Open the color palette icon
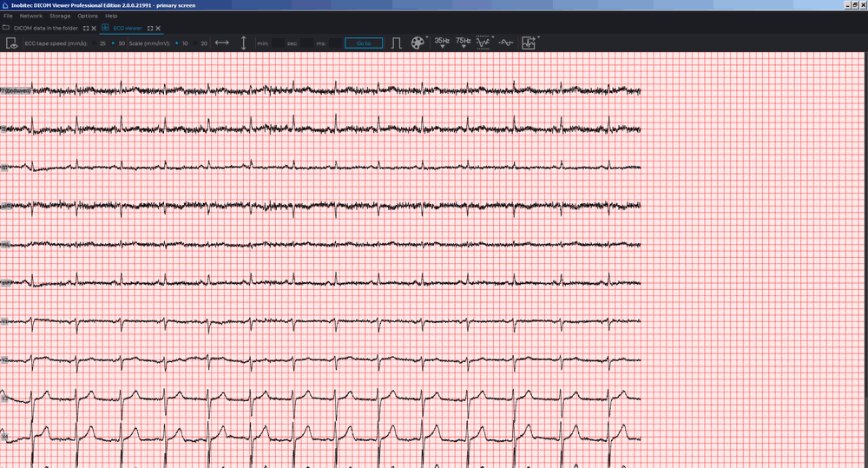 (418, 43)
